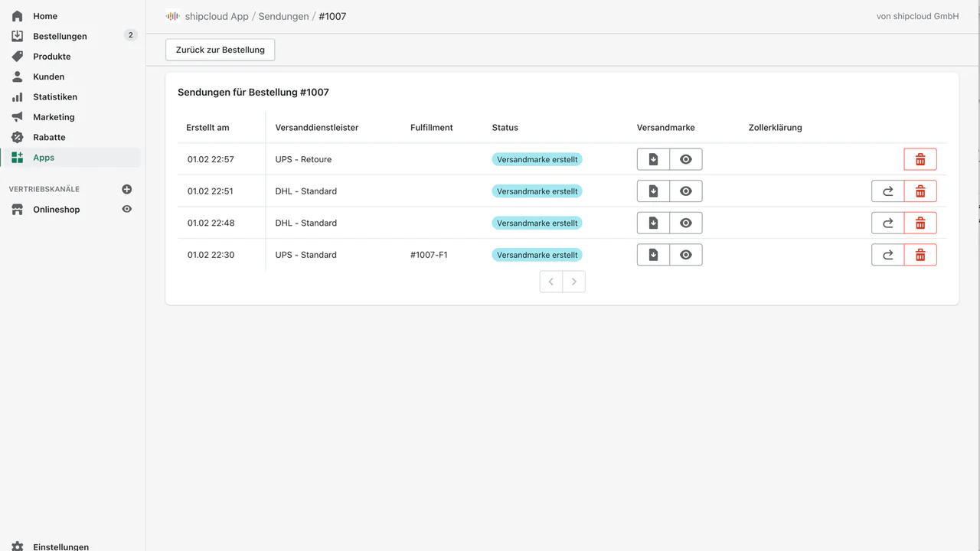Viewport: 980px width, 551px height.
Task: Create return for DHL shipment 22:51
Action: coord(888,191)
